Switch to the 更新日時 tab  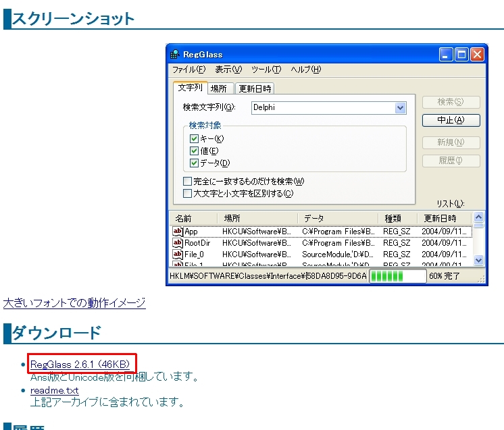tap(255, 88)
